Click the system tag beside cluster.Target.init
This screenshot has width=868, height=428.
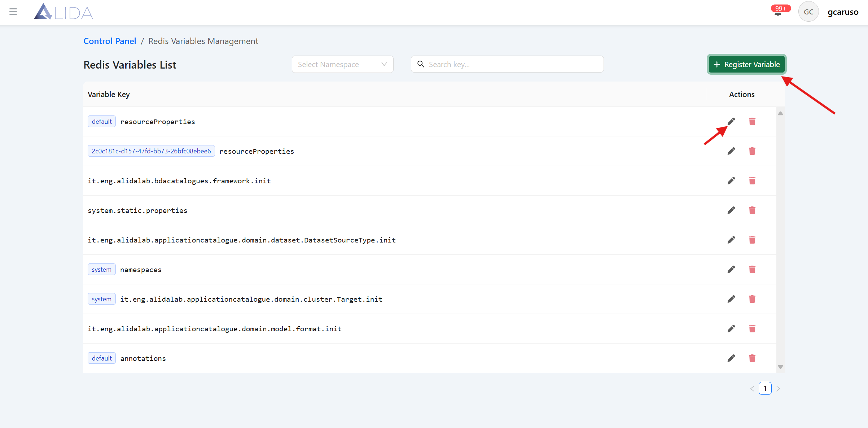coord(102,299)
